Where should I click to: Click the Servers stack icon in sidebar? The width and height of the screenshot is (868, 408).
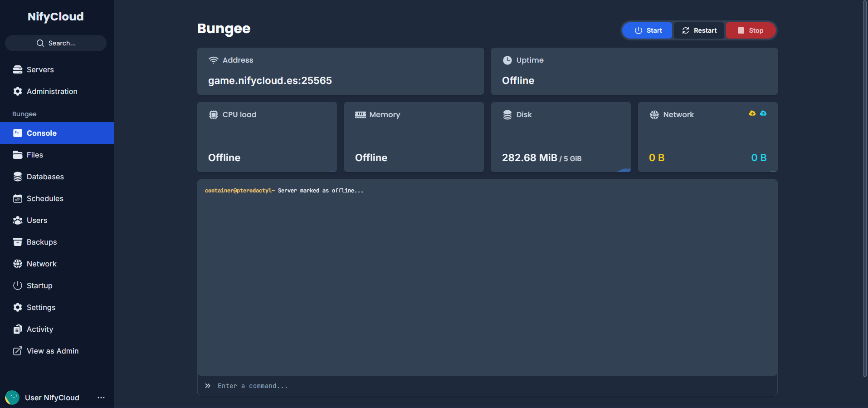coord(18,69)
